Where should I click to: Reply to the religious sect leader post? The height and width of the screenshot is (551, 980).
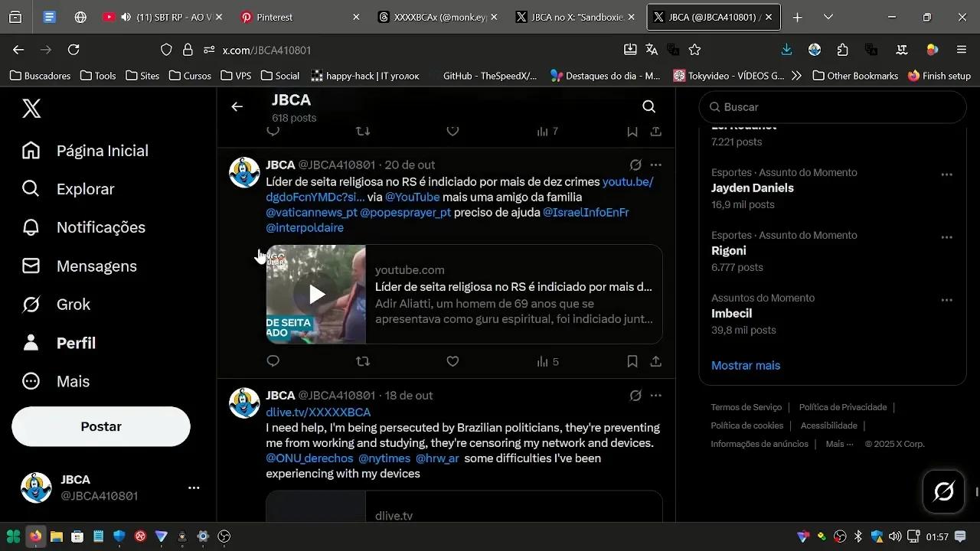click(273, 361)
